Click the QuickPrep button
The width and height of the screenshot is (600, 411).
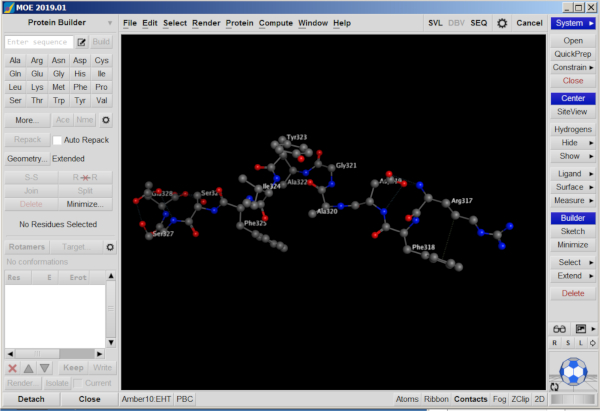(573, 54)
